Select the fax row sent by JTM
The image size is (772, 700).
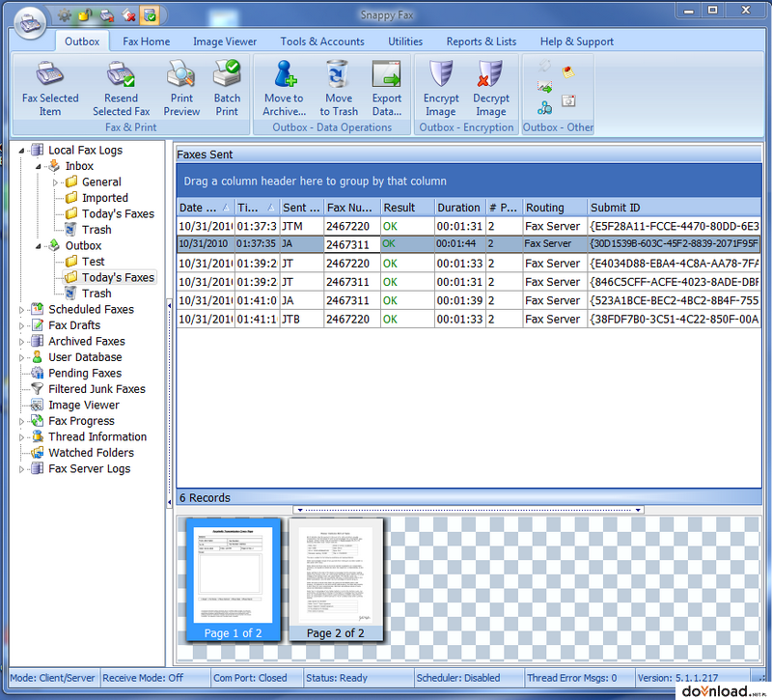pyautogui.click(x=469, y=226)
